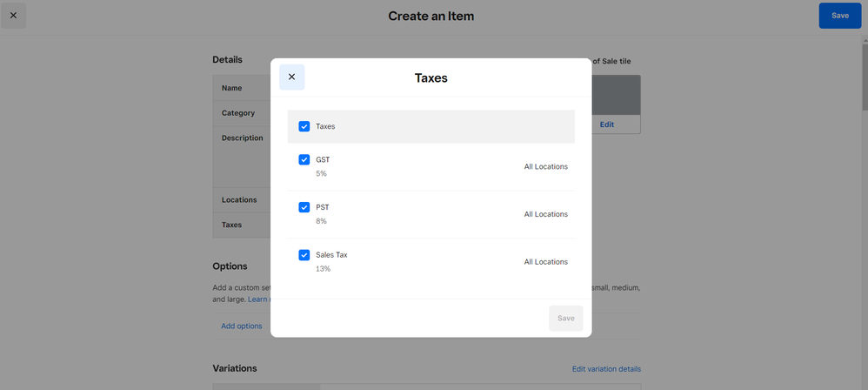This screenshot has width=868, height=390.
Task: Click Save in the Taxes dialog
Action: [x=565, y=318]
